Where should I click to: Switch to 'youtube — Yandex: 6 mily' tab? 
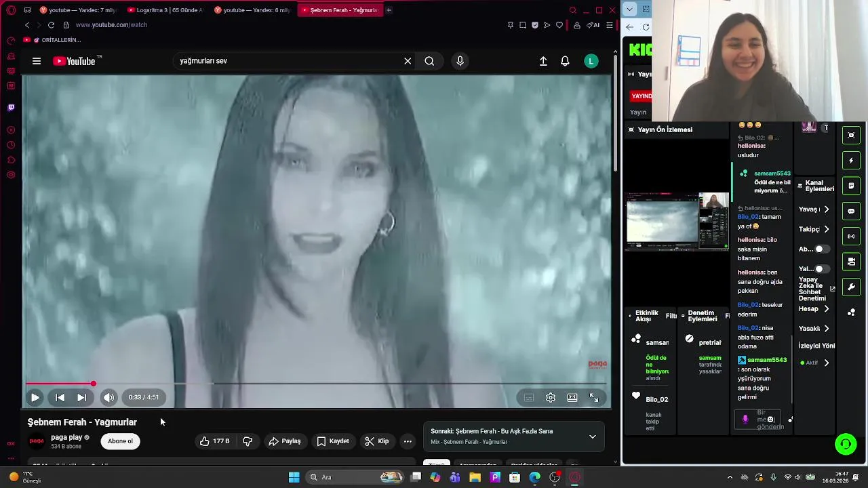pos(252,10)
